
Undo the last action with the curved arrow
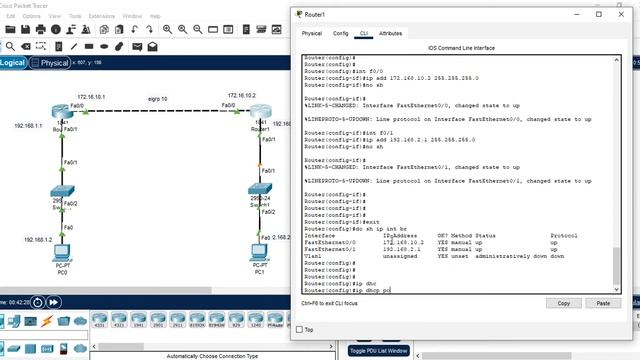[x=134, y=29]
